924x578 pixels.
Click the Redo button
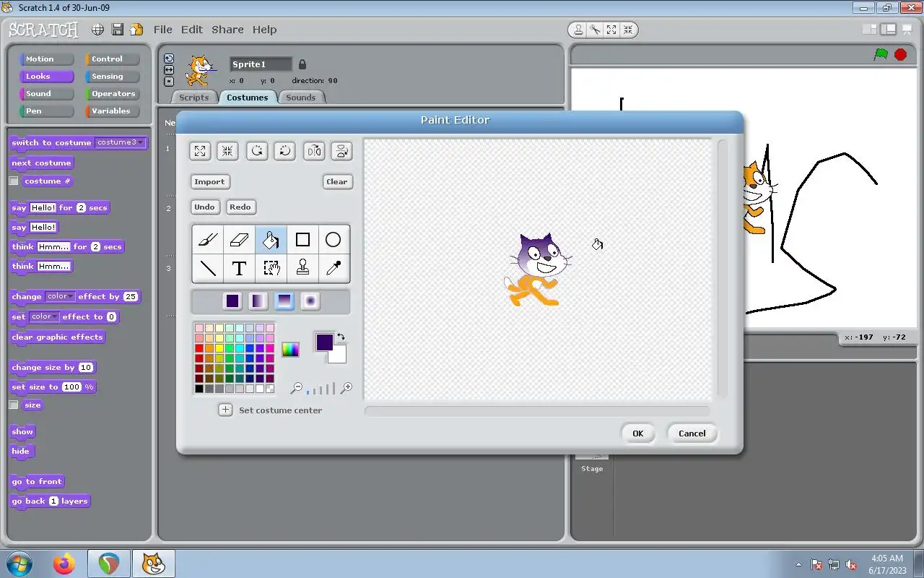pyautogui.click(x=240, y=207)
